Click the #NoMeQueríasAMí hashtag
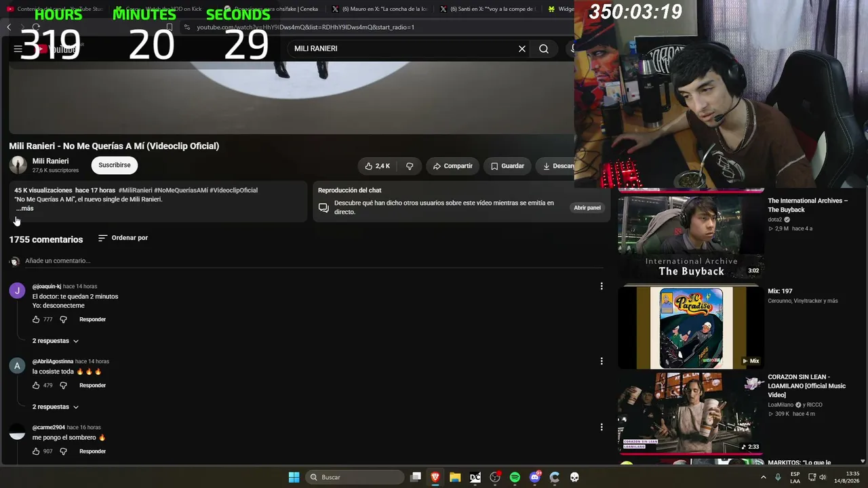The height and width of the screenshot is (488, 868). (x=181, y=190)
